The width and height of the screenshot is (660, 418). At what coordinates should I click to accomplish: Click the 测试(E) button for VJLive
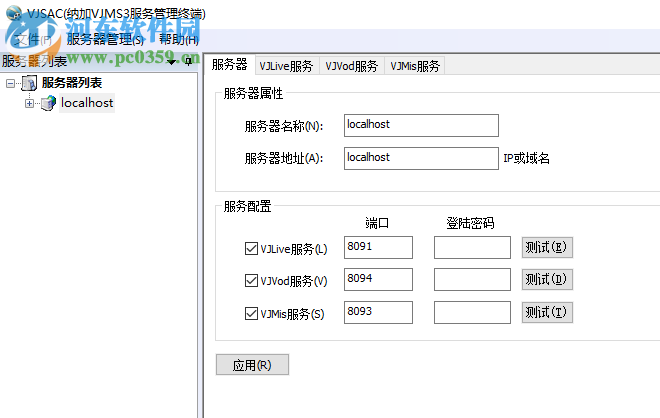click(547, 247)
